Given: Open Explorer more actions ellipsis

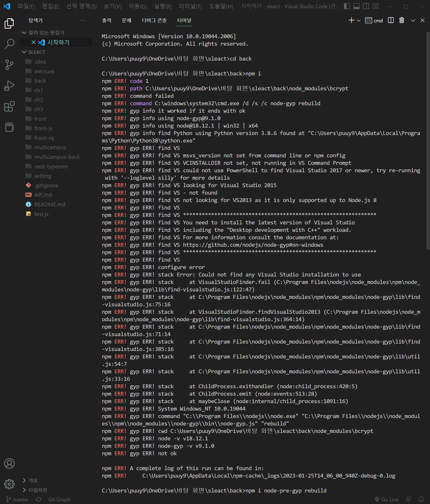Looking at the screenshot, I should click(83, 20).
